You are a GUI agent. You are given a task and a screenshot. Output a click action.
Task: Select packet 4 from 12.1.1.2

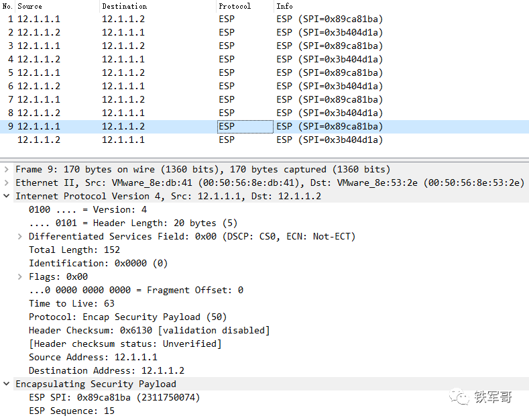point(264,60)
